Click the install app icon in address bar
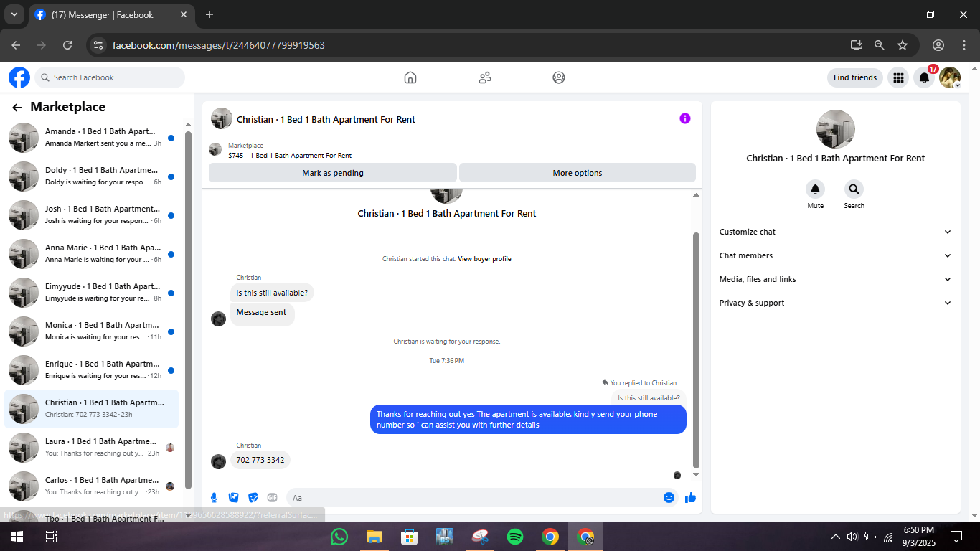 [x=856, y=45]
